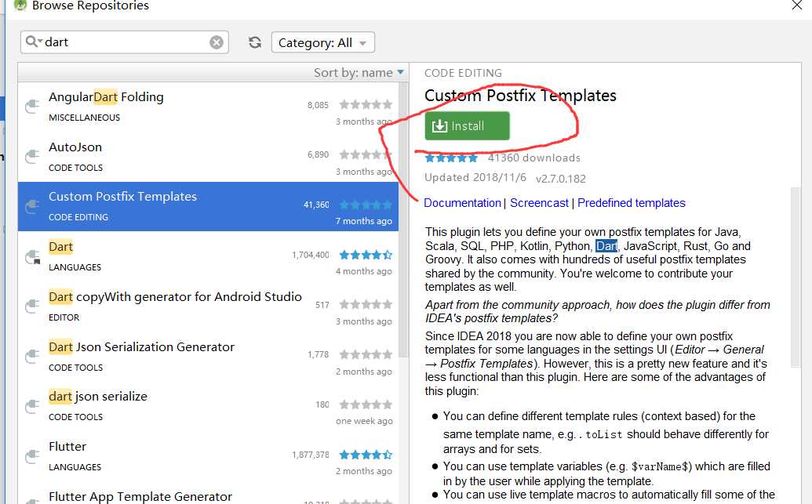Refresh the plugin repository list
Viewport: 812px width, 504px height.
click(x=255, y=42)
